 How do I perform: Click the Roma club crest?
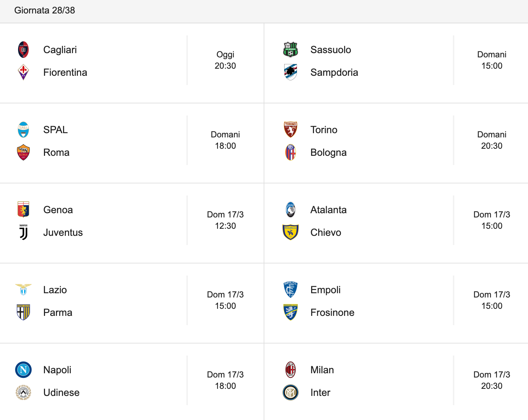click(23, 152)
